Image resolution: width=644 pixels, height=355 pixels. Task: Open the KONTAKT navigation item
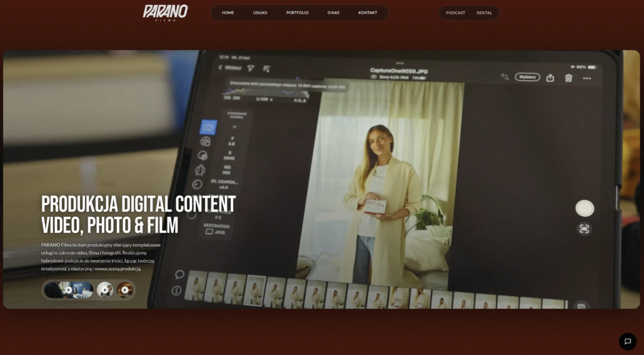point(368,12)
